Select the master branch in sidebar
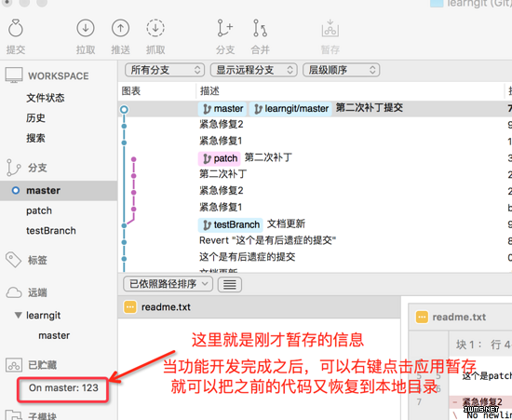Viewport: 512px width, 420px height. click(x=59, y=190)
